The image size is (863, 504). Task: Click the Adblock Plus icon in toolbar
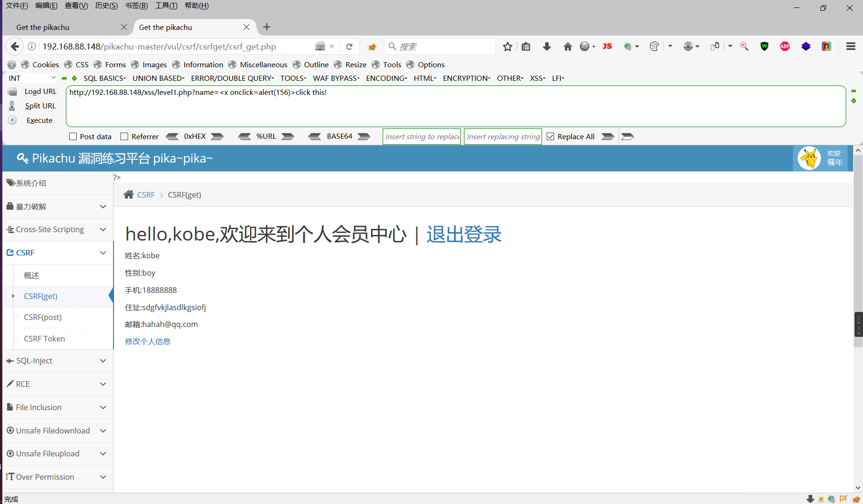click(785, 46)
